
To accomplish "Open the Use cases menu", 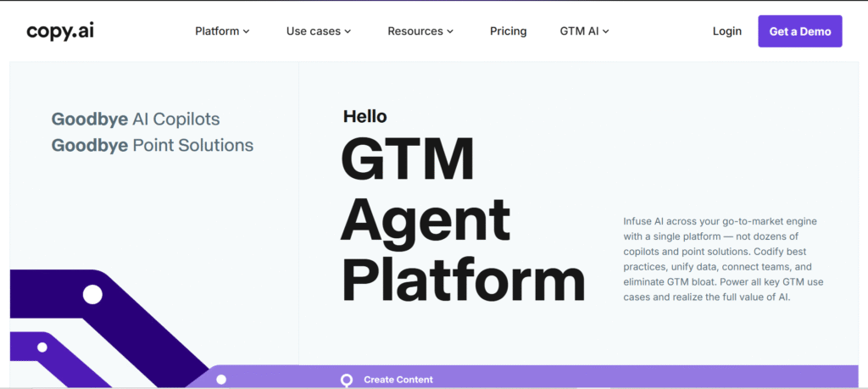I will click(319, 31).
